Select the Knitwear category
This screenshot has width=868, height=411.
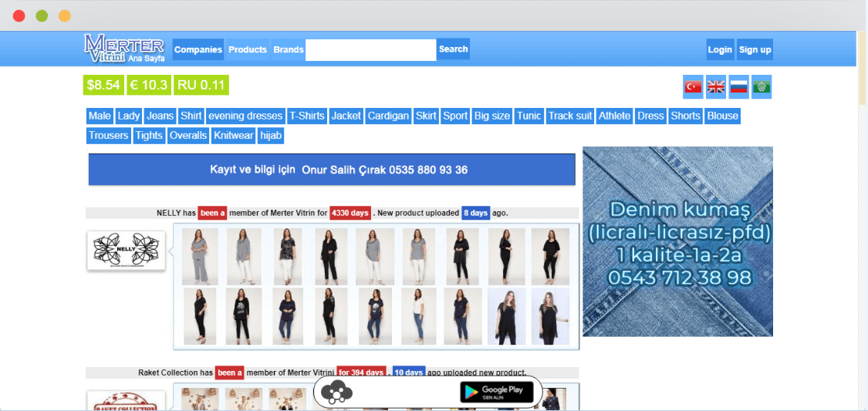click(234, 136)
